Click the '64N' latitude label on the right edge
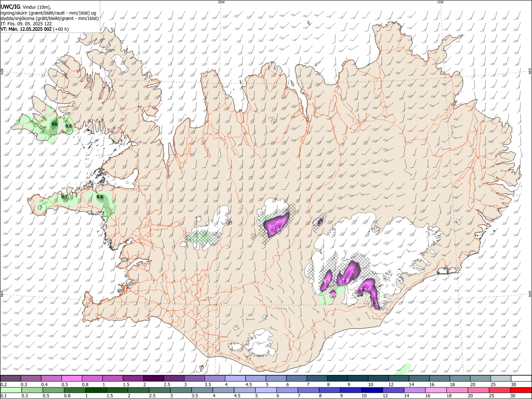The width and height of the screenshot is (532, 399). click(x=530, y=294)
